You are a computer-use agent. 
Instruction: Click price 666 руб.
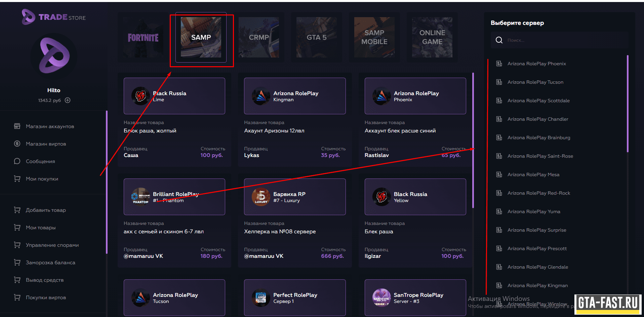point(332,256)
